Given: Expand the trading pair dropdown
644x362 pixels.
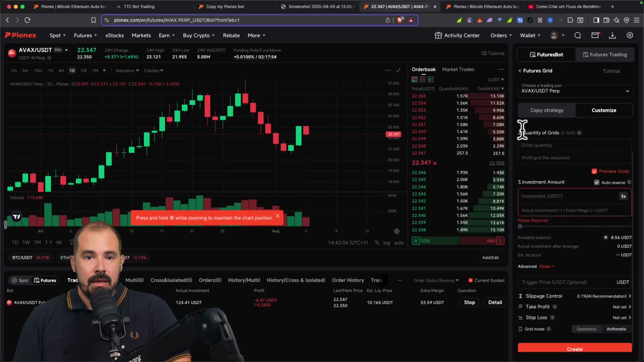Looking at the screenshot, I should pyautogui.click(x=575, y=91).
